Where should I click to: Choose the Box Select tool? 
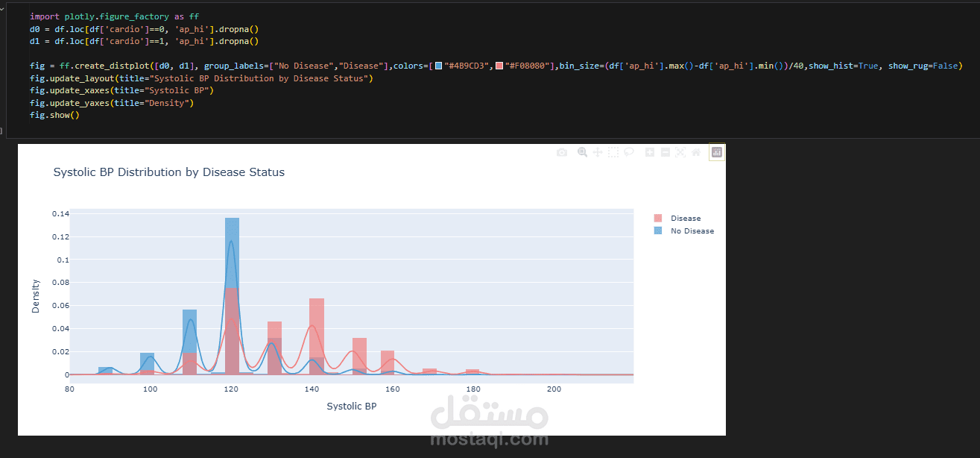coord(613,152)
